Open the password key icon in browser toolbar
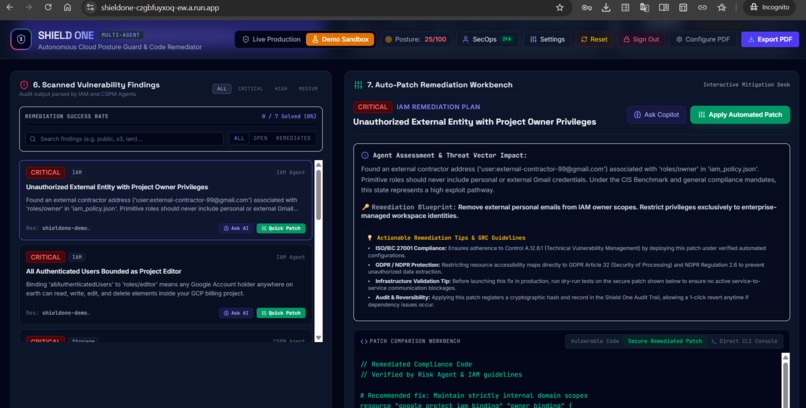 pyautogui.click(x=587, y=8)
